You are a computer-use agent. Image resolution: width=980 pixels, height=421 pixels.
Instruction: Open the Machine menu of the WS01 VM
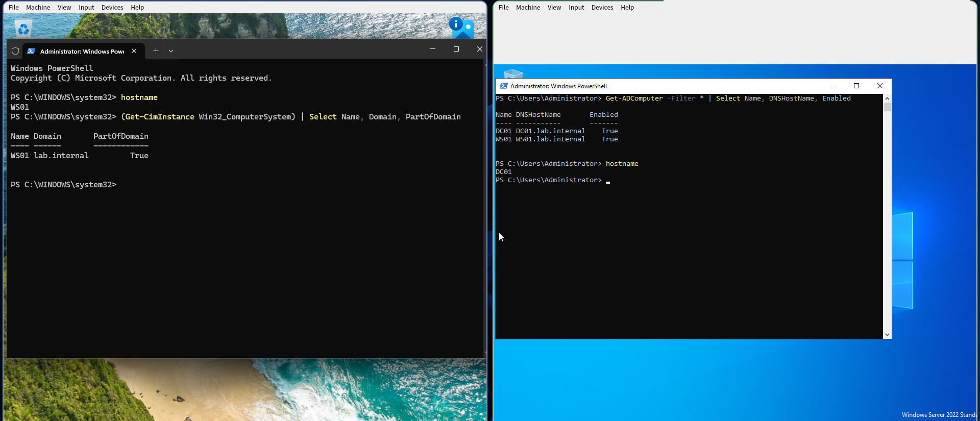38,8
